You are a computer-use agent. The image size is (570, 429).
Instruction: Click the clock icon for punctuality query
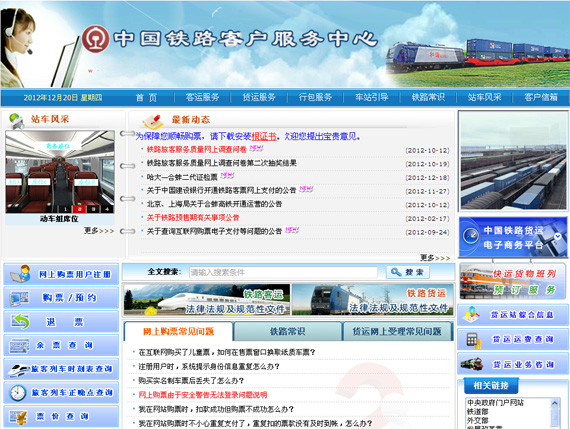pyautogui.click(x=17, y=393)
